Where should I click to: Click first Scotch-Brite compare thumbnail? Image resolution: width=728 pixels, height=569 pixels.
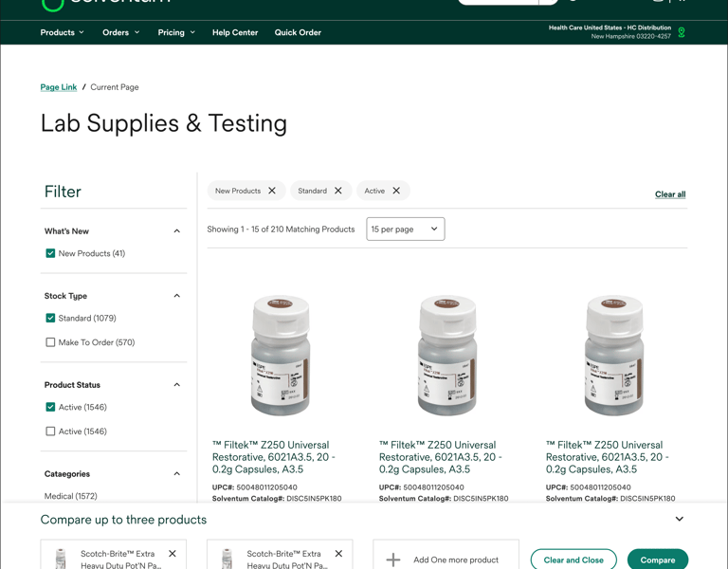click(x=61, y=559)
